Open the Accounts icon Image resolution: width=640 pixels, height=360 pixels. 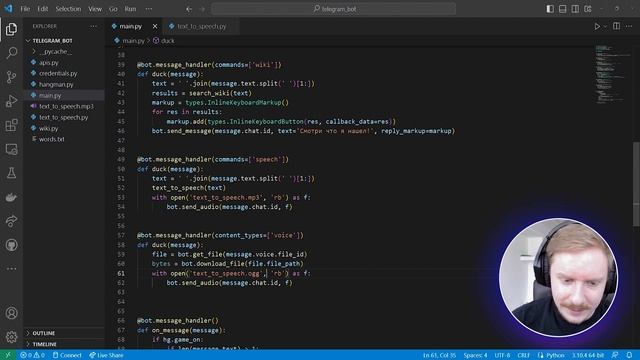click(x=11, y=313)
